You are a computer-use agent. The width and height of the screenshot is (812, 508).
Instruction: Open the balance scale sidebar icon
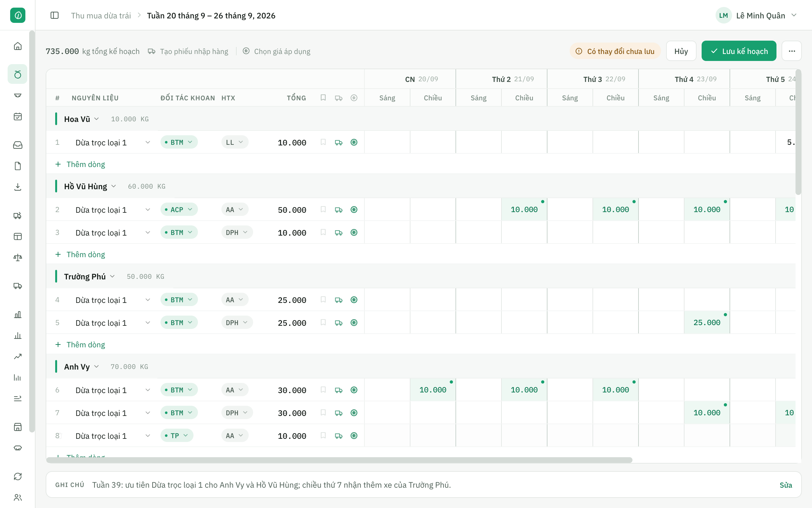(17, 258)
